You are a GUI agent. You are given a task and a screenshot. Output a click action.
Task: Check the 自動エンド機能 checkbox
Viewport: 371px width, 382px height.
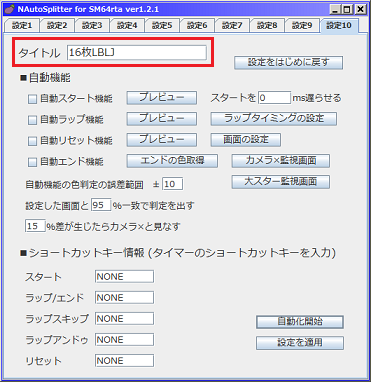[x=32, y=162]
